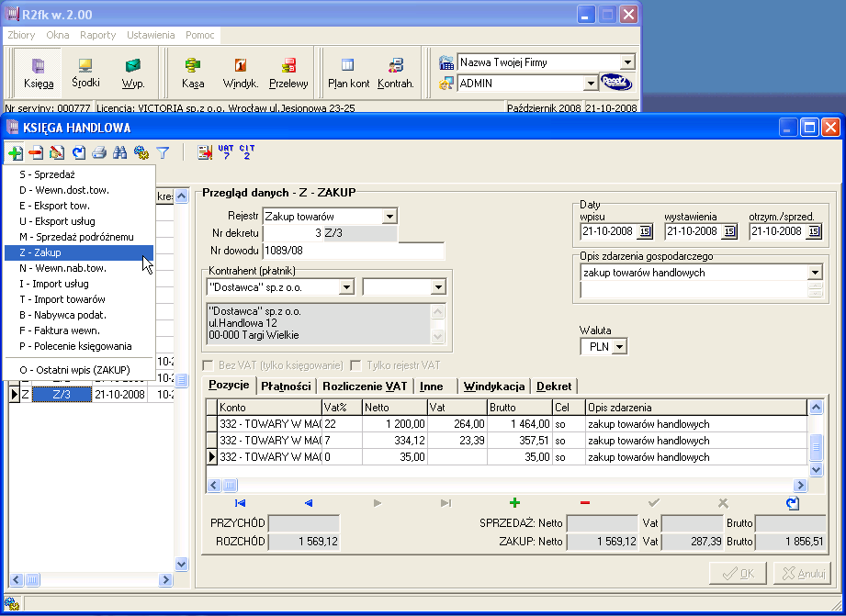Click the funnel filter icon

click(x=163, y=153)
